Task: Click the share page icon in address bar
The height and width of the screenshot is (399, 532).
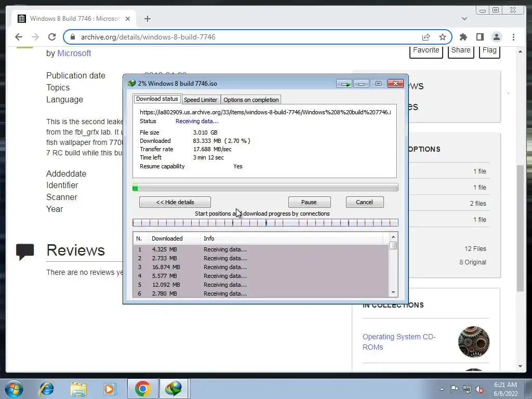Action: [x=426, y=37]
